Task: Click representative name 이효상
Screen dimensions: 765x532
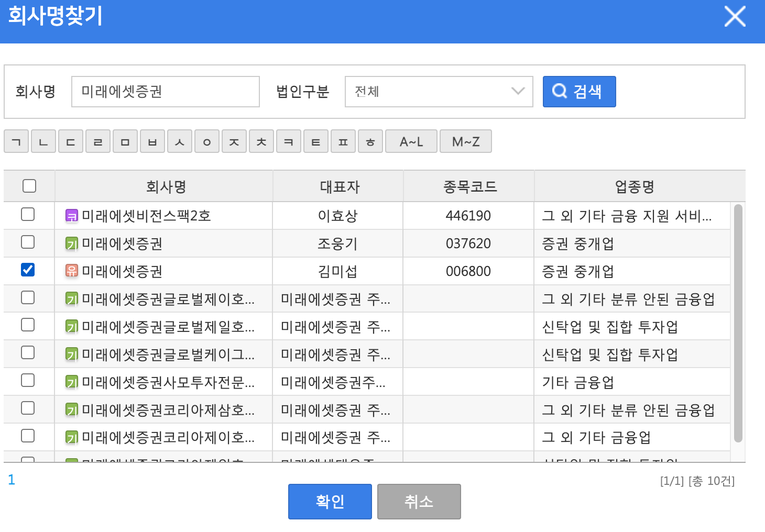Action: 338,216
